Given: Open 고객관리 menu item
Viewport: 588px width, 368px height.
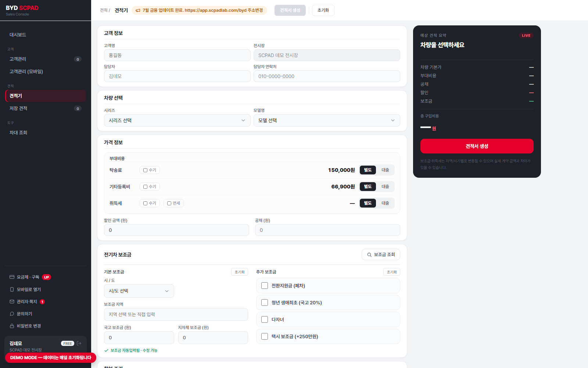Looking at the screenshot, I should pyautogui.click(x=46, y=59).
